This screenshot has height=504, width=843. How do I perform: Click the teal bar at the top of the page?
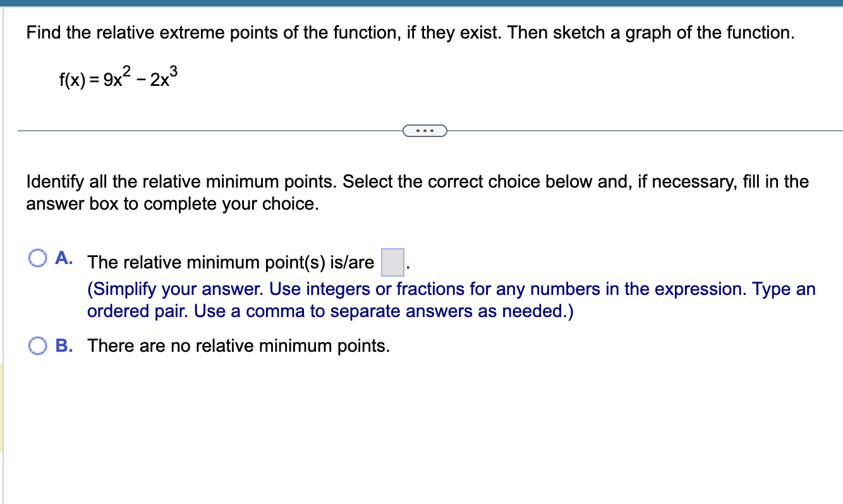point(421,4)
